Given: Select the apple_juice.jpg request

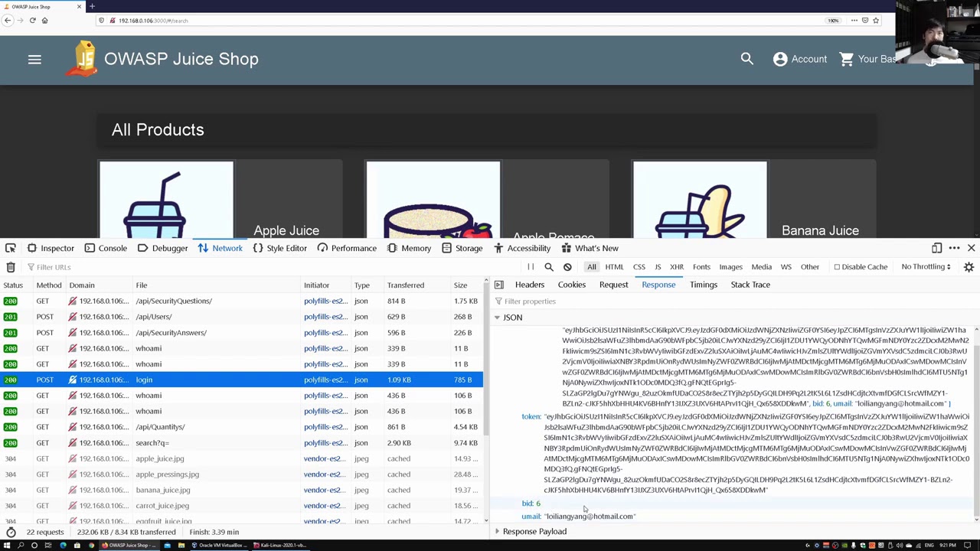Looking at the screenshot, I should 241,458.
